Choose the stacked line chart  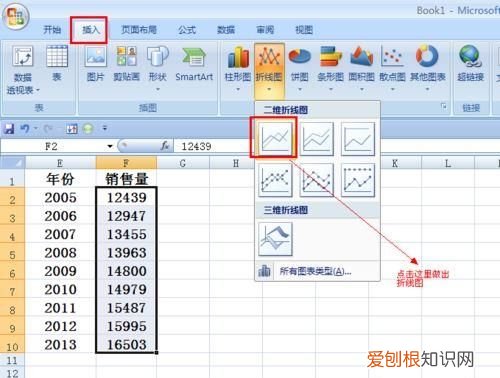pyautogui.click(x=316, y=138)
